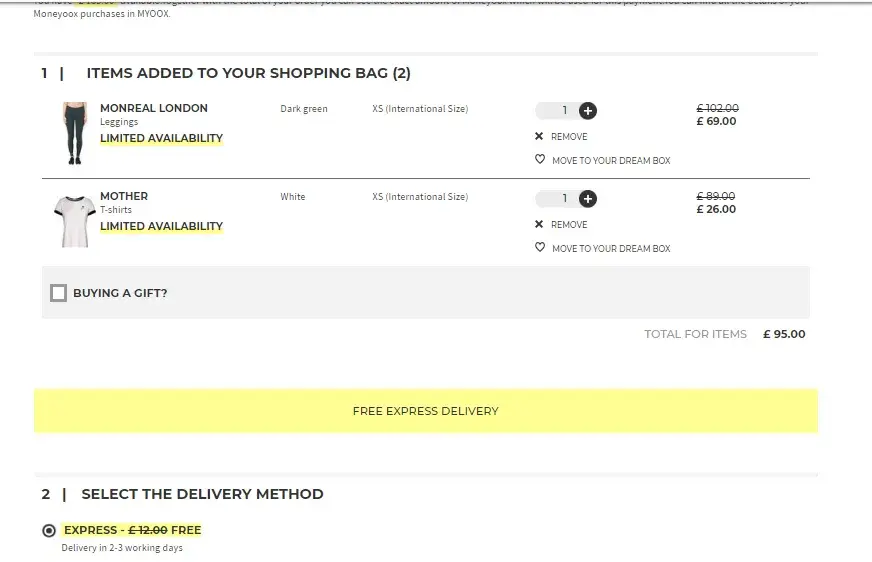Screen dimensions: 872x562
Task: Increase quantity of Monreal London leggings
Action: [588, 111]
